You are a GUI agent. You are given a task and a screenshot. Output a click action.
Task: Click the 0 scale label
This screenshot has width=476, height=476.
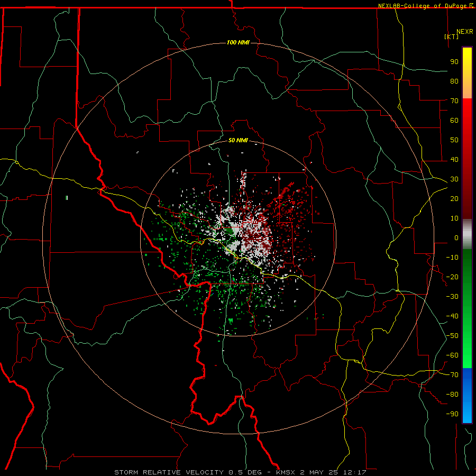456,238
